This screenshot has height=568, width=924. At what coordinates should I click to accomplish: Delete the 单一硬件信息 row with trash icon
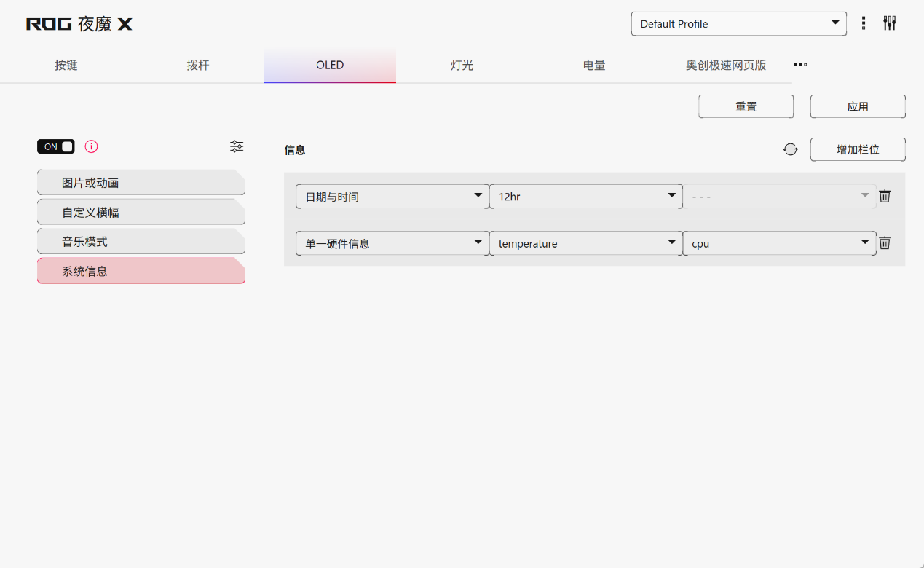[x=885, y=243]
